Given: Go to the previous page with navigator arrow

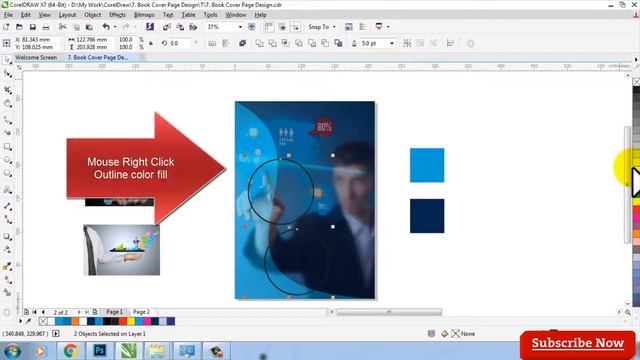Looking at the screenshot, I should coord(43,312).
